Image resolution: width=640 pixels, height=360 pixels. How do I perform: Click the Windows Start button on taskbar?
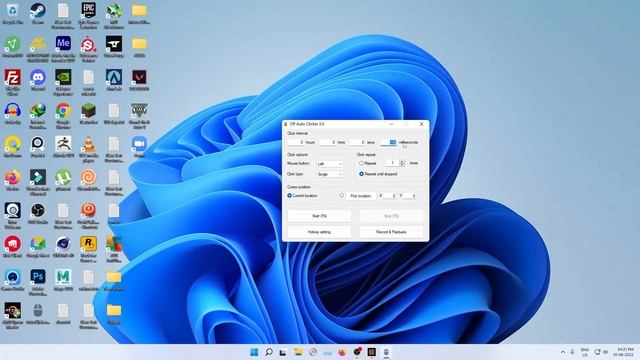click(x=254, y=352)
